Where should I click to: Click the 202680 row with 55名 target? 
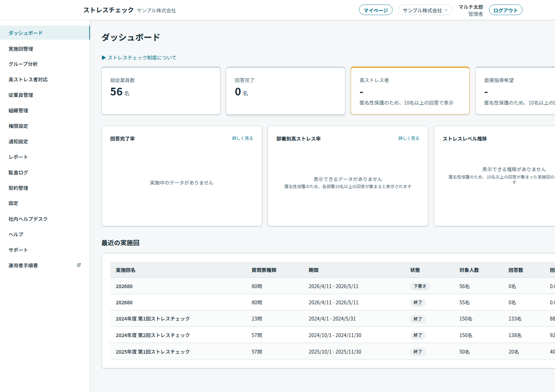(x=332, y=302)
